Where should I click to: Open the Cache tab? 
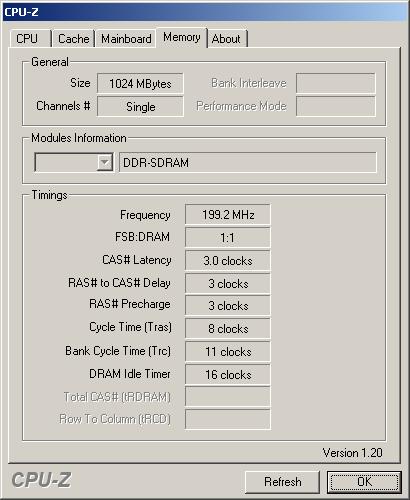coord(74,39)
